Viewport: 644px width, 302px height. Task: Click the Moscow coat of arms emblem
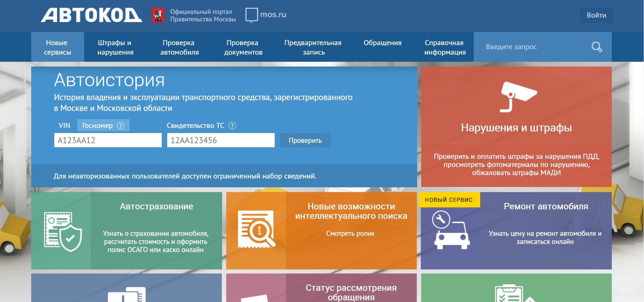158,15
